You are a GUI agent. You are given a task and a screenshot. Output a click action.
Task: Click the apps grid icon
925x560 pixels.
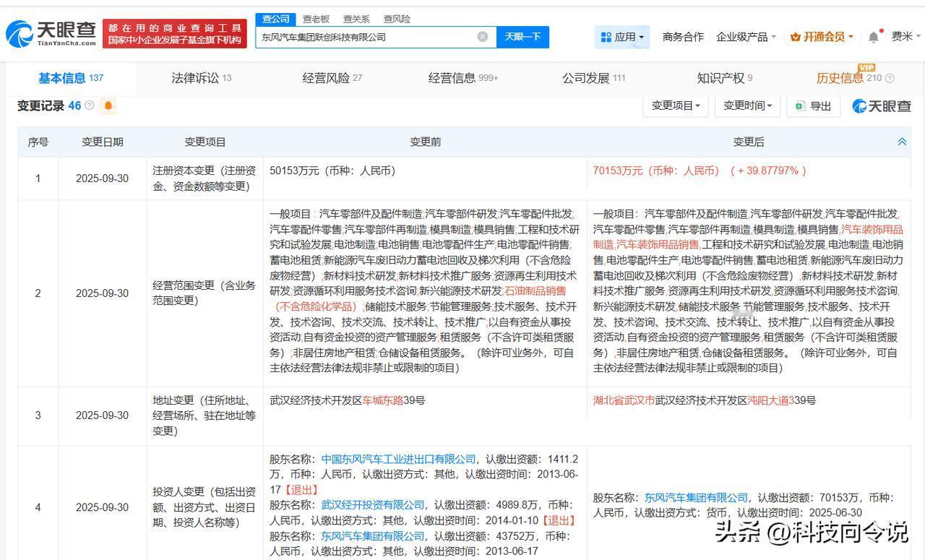click(x=606, y=37)
